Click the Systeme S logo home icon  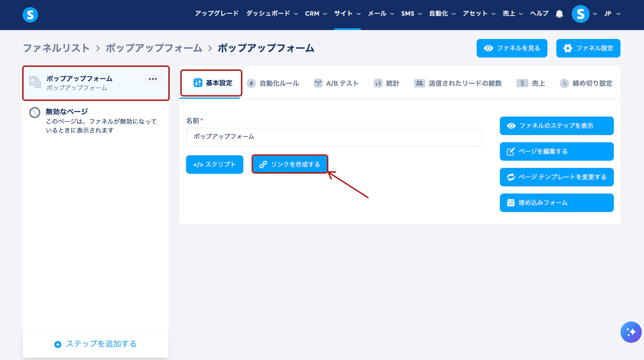30,15
